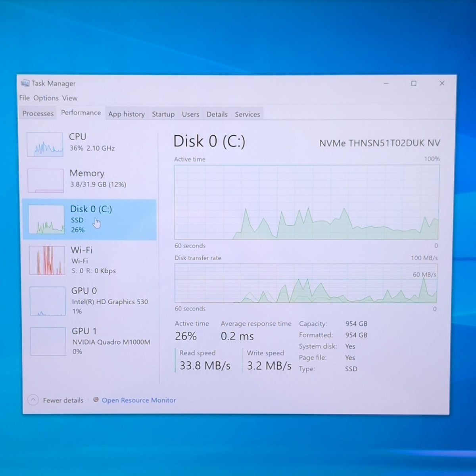This screenshot has width=476, height=476.
Task: Click the Resource Monitor gauge icon
Action: click(x=96, y=399)
